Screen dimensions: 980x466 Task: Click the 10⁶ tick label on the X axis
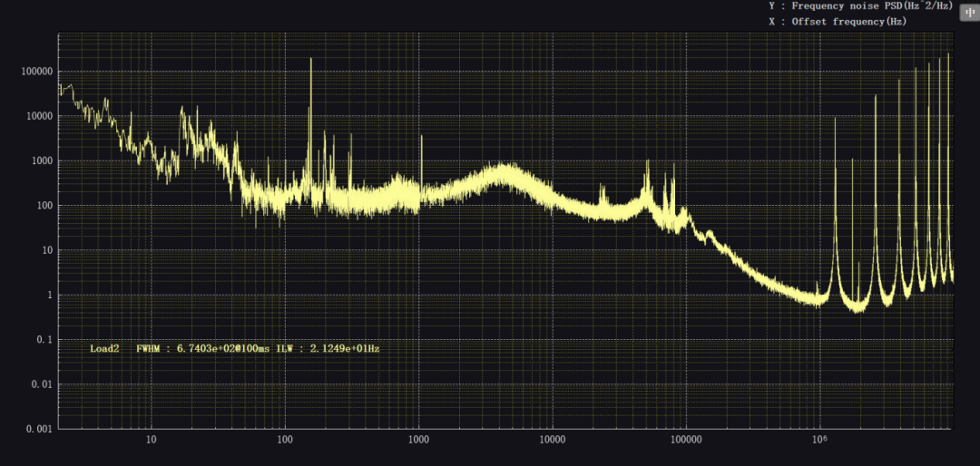[x=819, y=440]
